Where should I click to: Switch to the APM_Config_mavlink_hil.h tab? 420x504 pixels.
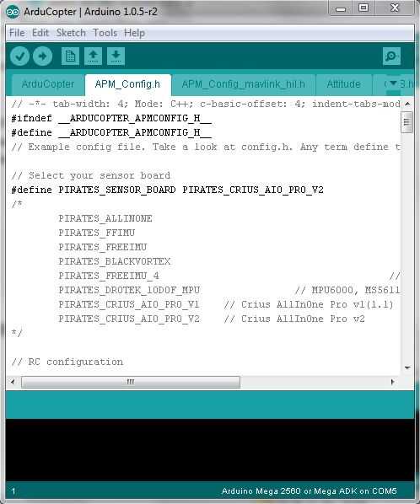pyautogui.click(x=244, y=84)
